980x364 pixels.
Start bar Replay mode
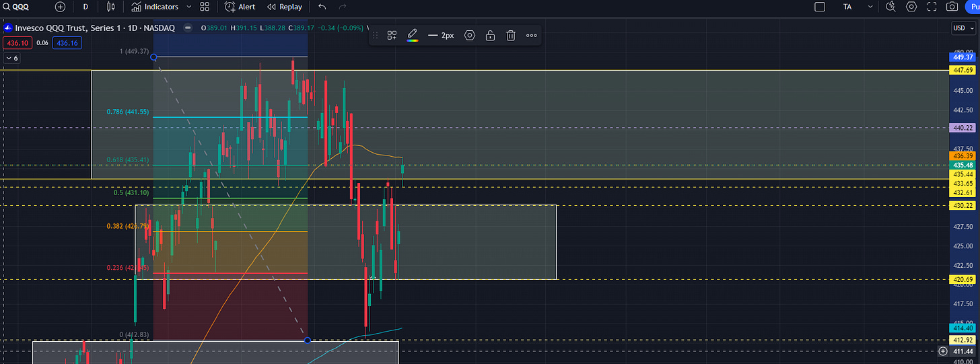[x=284, y=7]
